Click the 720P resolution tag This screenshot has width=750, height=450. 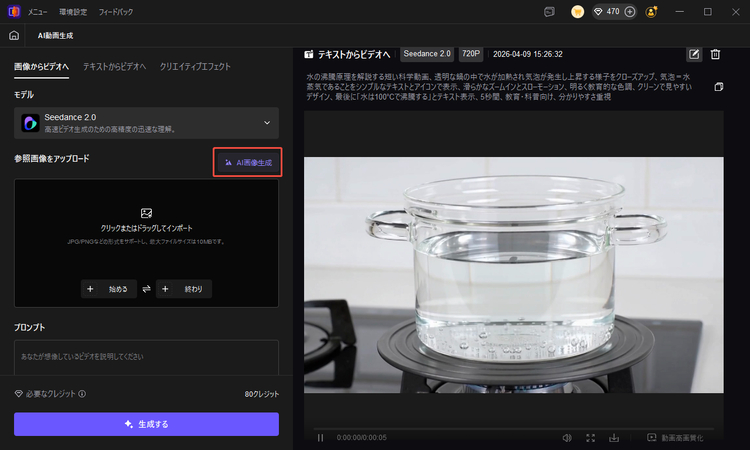471,54
